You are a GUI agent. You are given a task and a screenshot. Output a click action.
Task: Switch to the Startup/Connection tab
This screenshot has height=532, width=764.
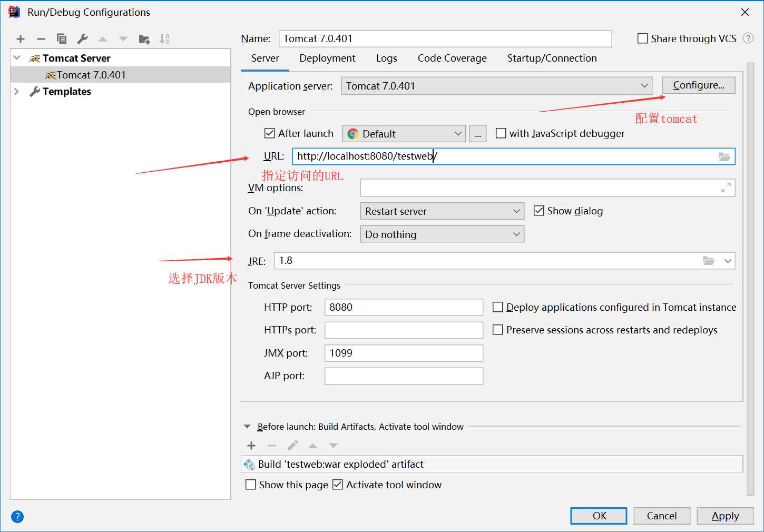coord(552,58)
